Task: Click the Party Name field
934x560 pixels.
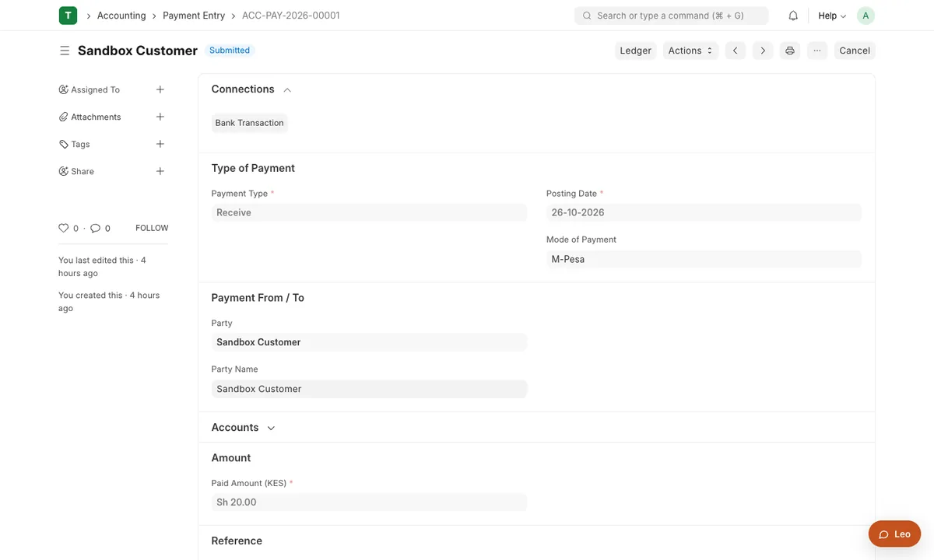Action: (x=369, y=389)
